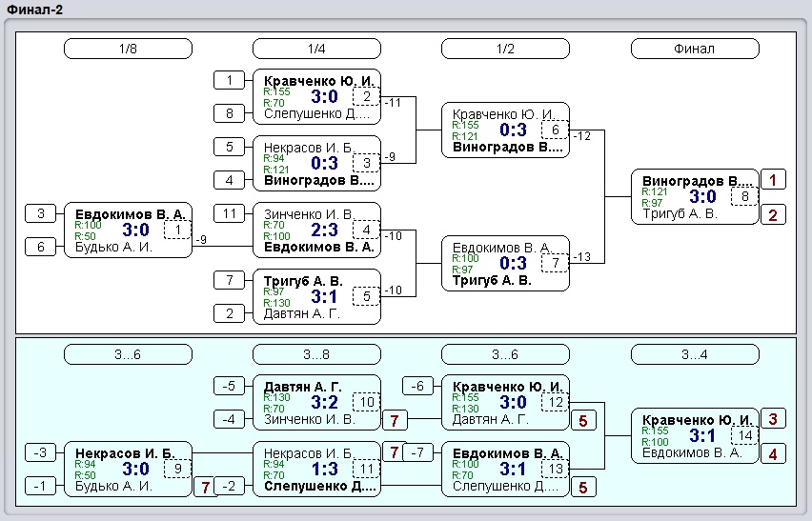The width and height of the screenshot is (812, 521).
Task: Click red place number 3 for Кравченко
Action: [x=773, y=419]
